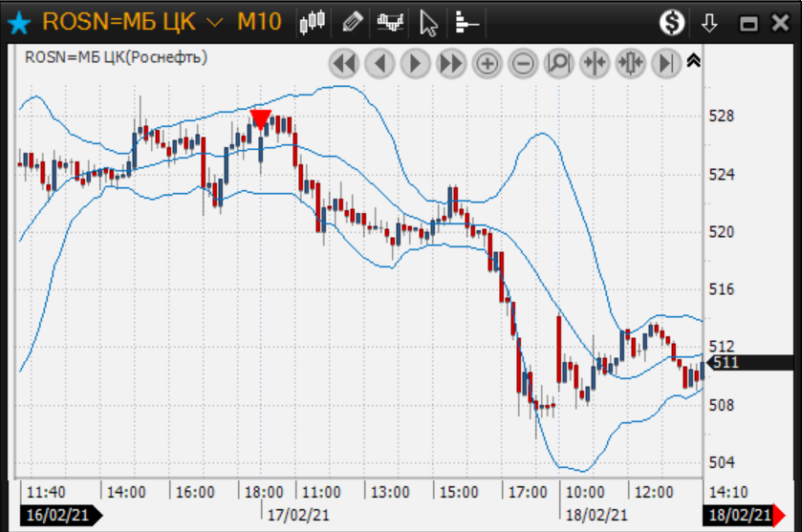Open the indicators chart icon
Viewport: 802px width, 532px height.
point(390,22)
